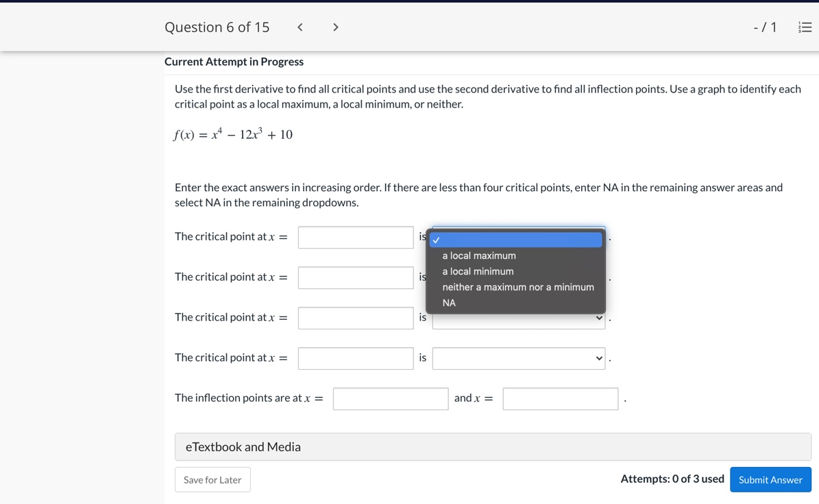Click the checkmark in the highlighted dropdown option
The width and height of the screenshot is (819, 504).
tap(437, 240)
